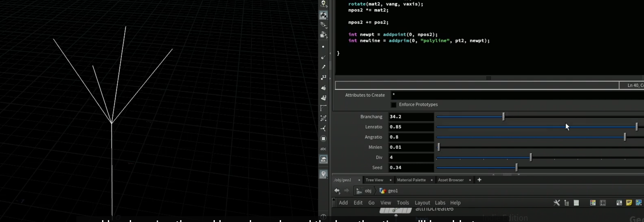Open the View menu
The image size is (644, 222).
[386, 203]
